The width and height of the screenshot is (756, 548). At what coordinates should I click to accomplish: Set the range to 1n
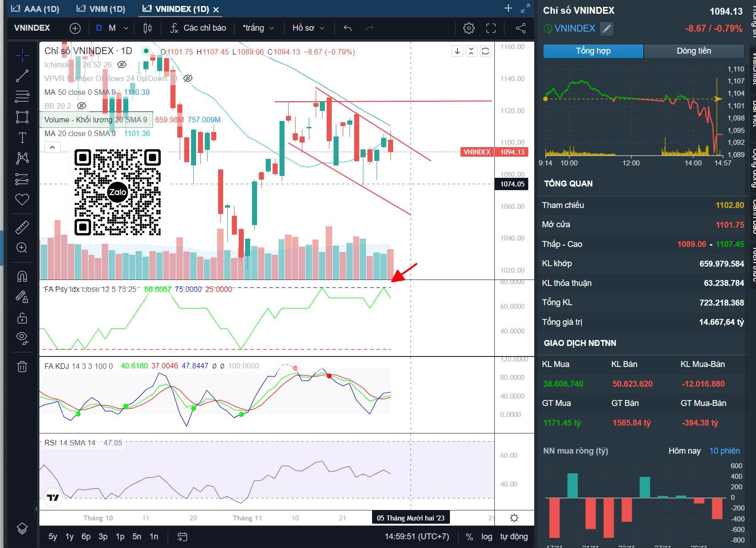(154, 537)
